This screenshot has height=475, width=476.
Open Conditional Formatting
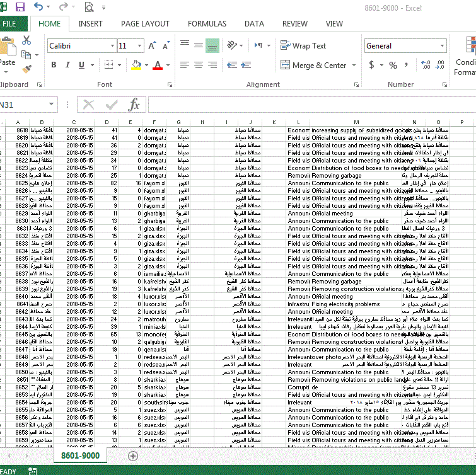[x=466, y=57]
